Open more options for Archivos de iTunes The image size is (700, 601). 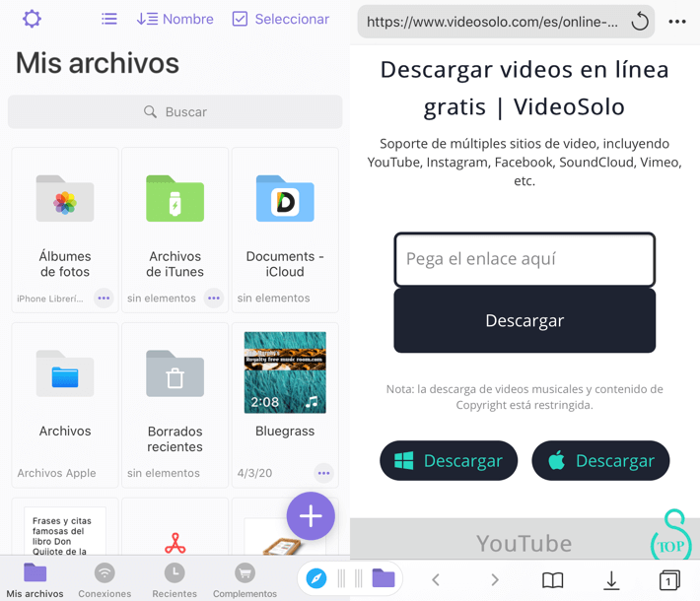tap(214, 299)
